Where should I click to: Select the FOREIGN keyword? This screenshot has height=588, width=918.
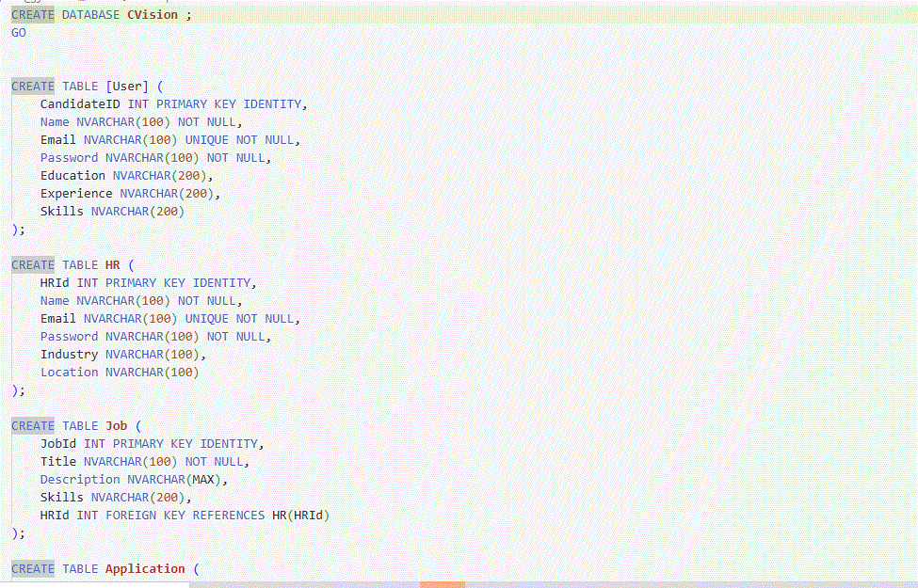click(x=131, y=516)
